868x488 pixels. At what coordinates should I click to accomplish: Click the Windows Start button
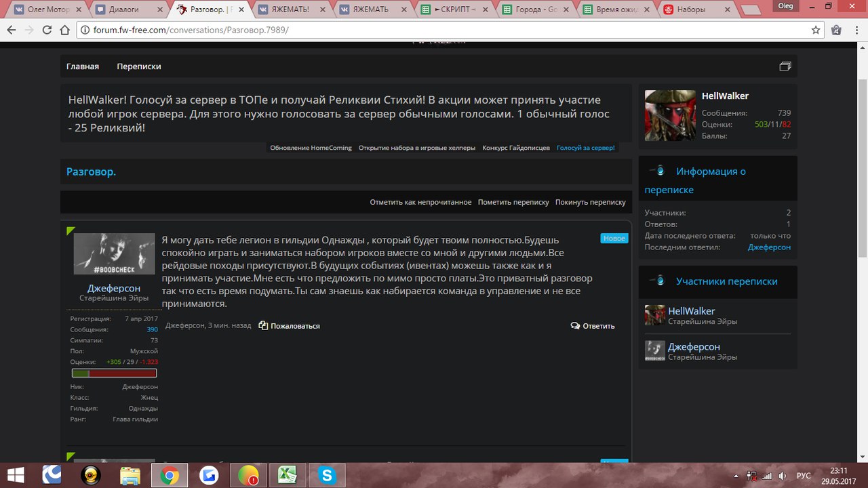tap(14, 475)
